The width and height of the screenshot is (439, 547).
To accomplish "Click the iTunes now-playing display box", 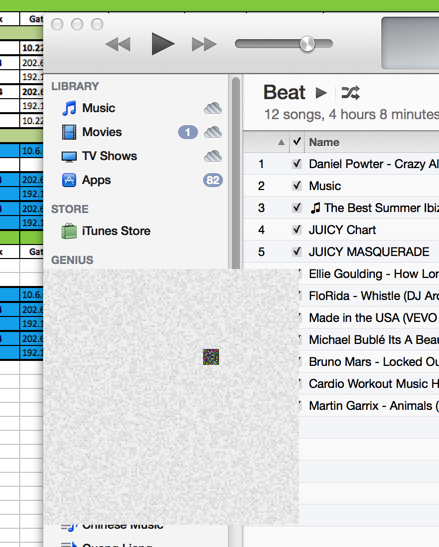I will click(x=410, y=43).
